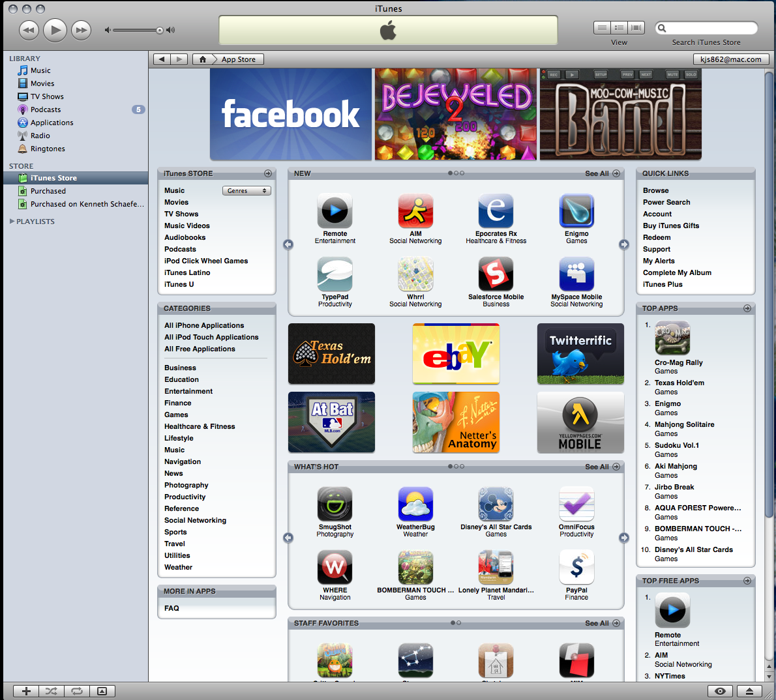776x700 pixels.
Task: Open the WeatherBug app icon
Action: [415, 504]
